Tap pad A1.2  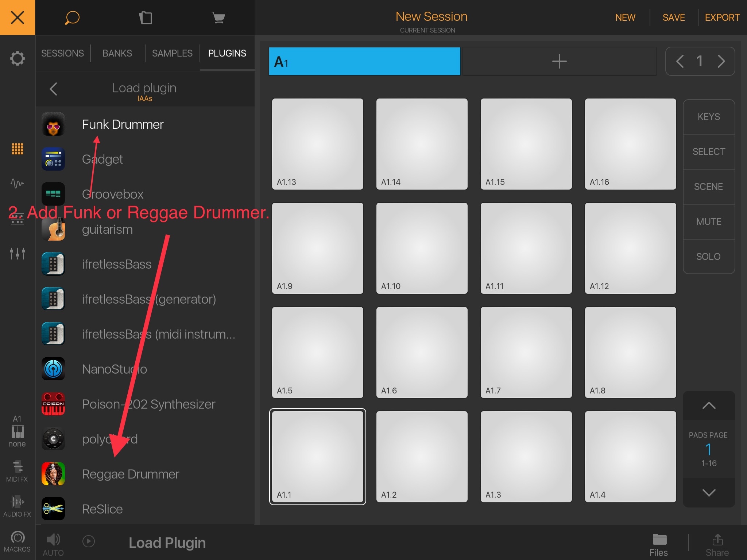(x=422, y=456)
